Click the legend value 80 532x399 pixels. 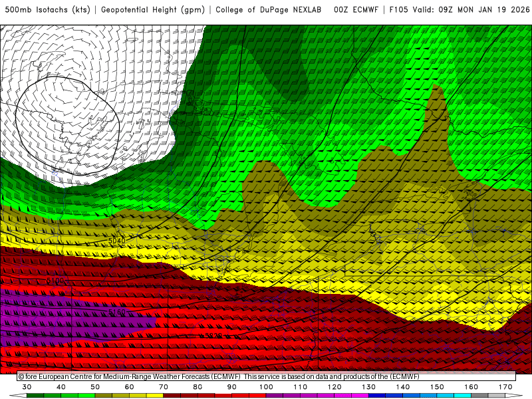tap(198, 387)
